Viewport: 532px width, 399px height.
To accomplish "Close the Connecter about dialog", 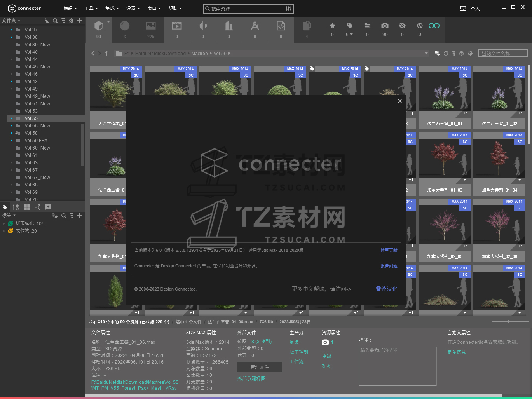I will pyautogui.click(x=399, y=101).
